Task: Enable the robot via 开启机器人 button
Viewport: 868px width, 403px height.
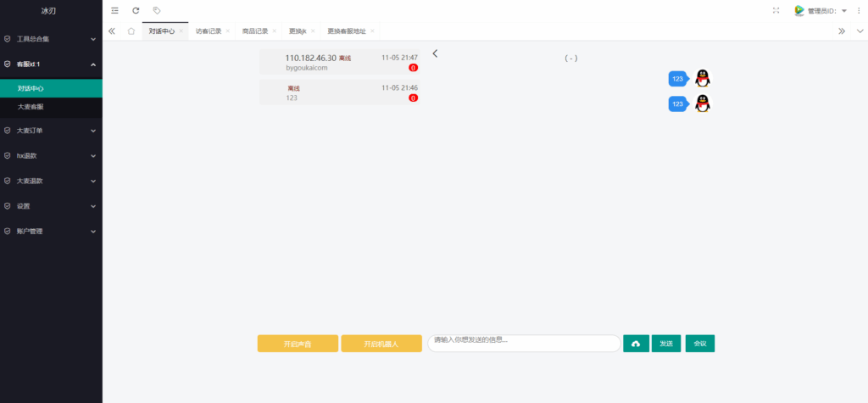Action: click(x=381, y=344)
